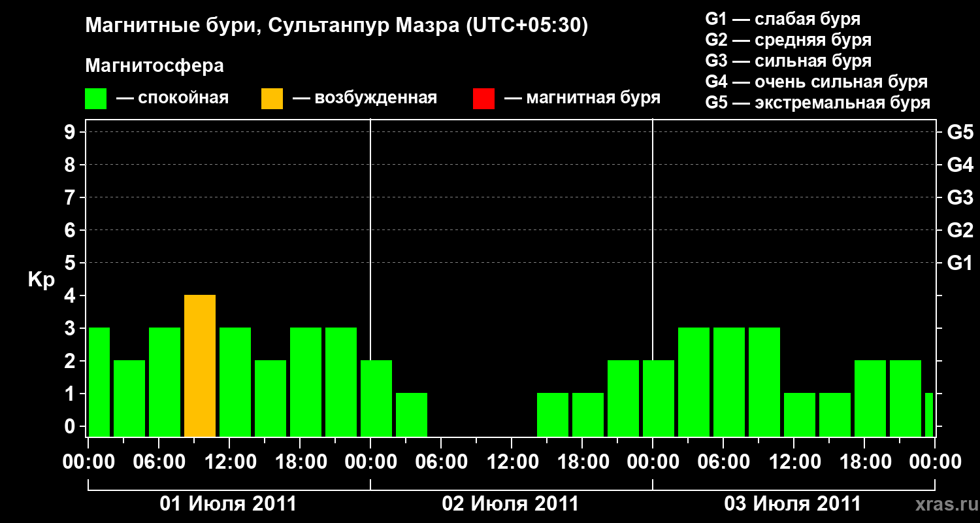Click the 'Магнитосфера' legend heading

coord(154,66)
